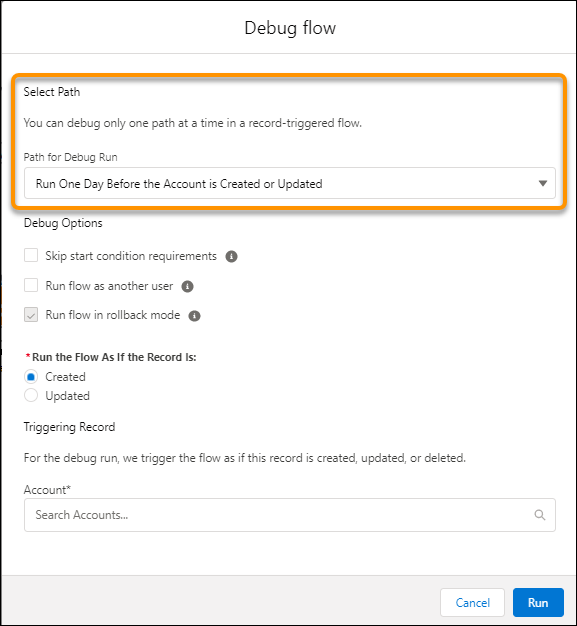Run the flow debug
The height and width of the screenshot is (626, 577).
pos(538,602)
